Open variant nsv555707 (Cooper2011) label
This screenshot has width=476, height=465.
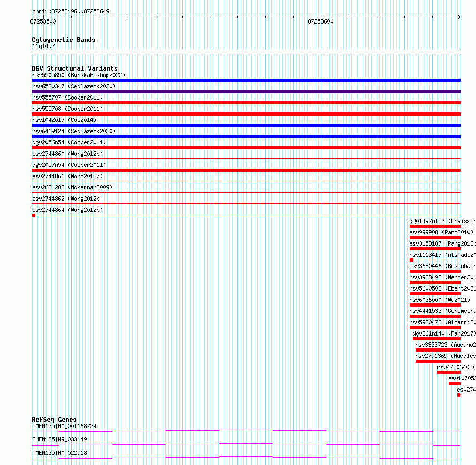[x=67, y=97]
